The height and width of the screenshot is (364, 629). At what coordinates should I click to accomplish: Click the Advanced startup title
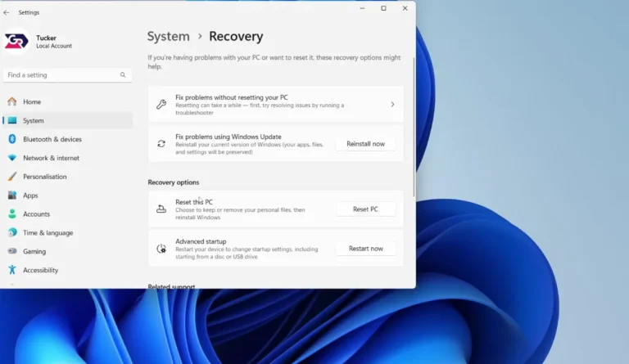click(201, 241)
